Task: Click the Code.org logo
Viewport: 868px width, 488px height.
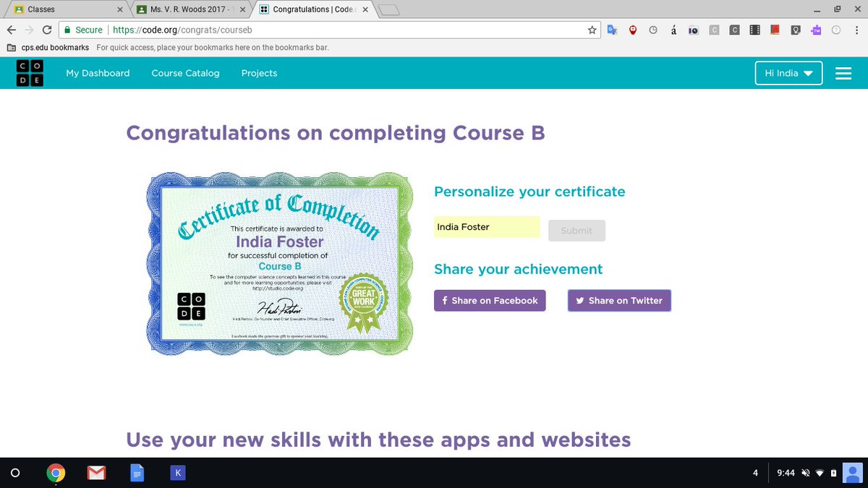Action: coord(30,73)
